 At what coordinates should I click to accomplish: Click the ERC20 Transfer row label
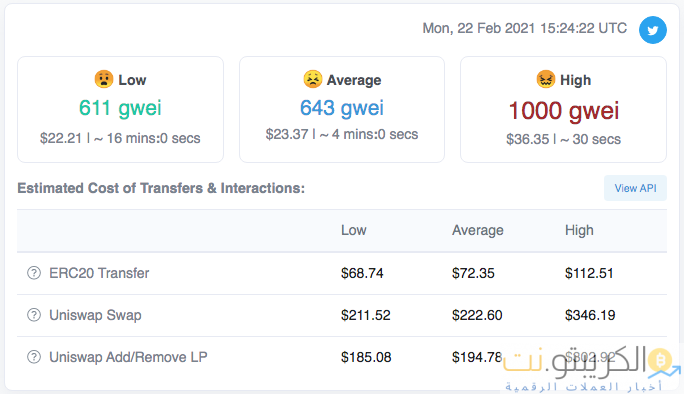pyautogui.click(x=99, y=273)
